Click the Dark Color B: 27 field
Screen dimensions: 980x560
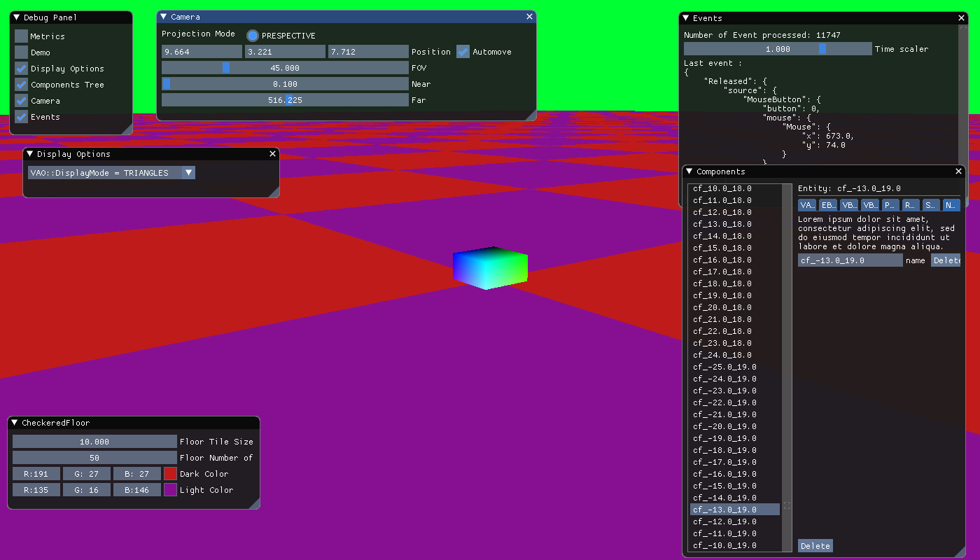pos(137,474)
